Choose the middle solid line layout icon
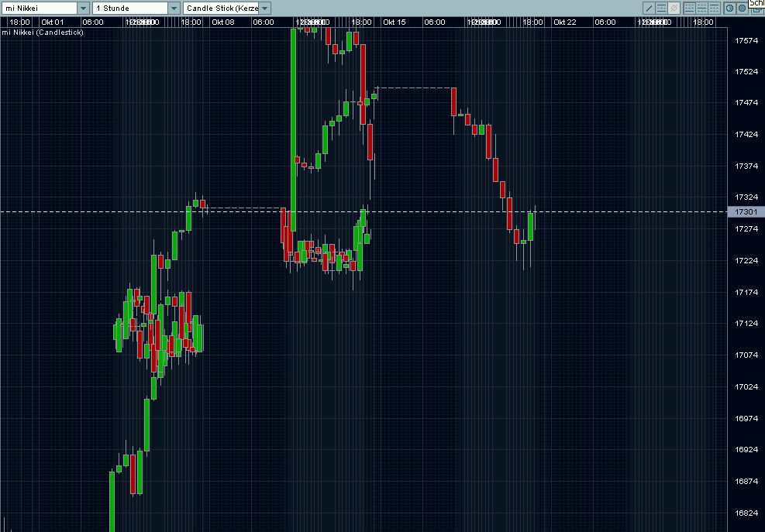 [701, 9]
